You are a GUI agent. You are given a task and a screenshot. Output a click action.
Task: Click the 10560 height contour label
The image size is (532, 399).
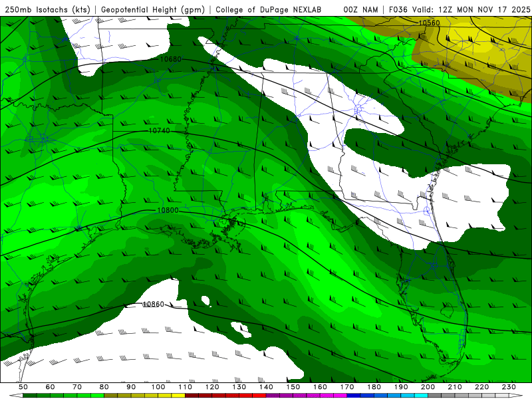point(429,23)
